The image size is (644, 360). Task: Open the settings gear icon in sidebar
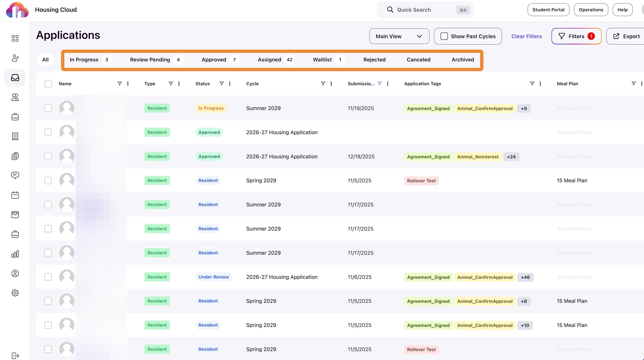(15, 293)
